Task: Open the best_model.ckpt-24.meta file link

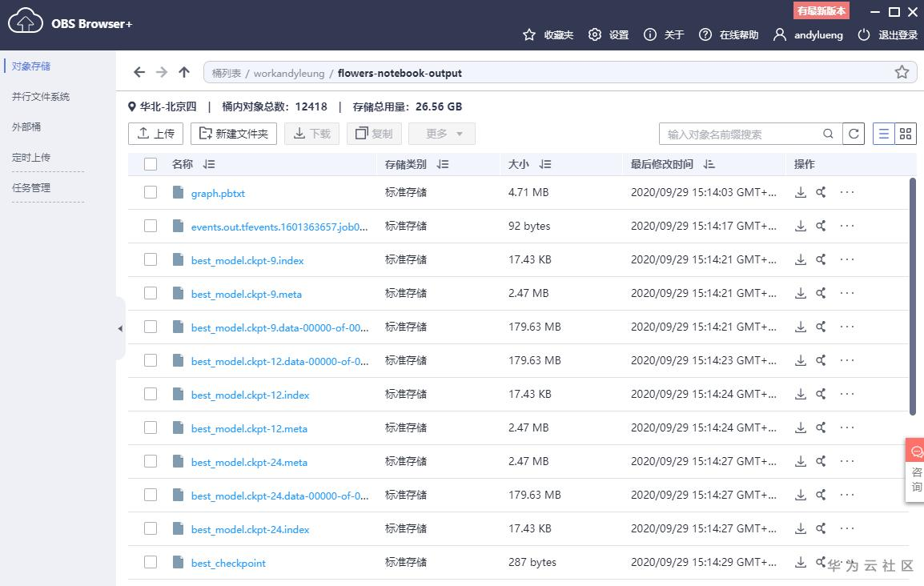Action: (x=249, y=462)
